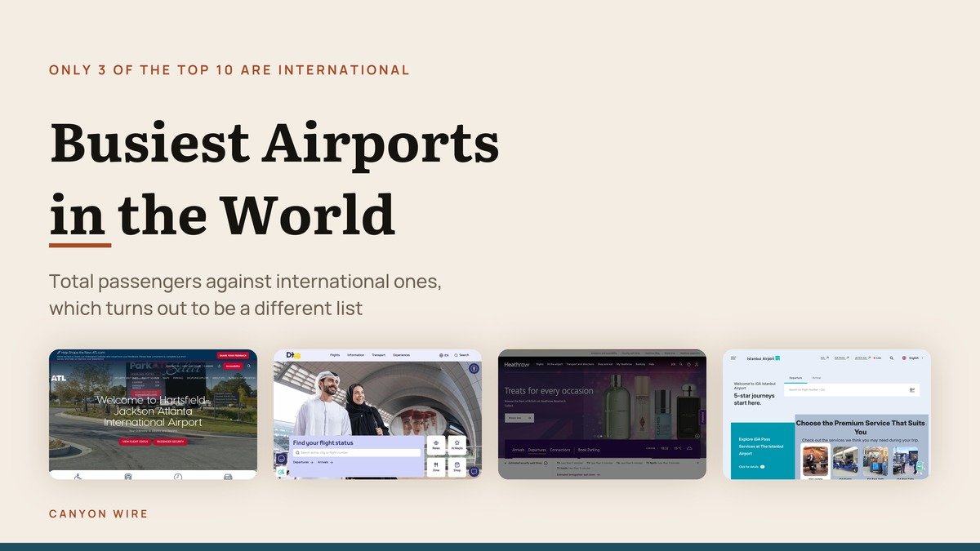
Task: Open the Transport menu in DXB thumbnail
Action: pyautogui.click(x=378, y=355)
